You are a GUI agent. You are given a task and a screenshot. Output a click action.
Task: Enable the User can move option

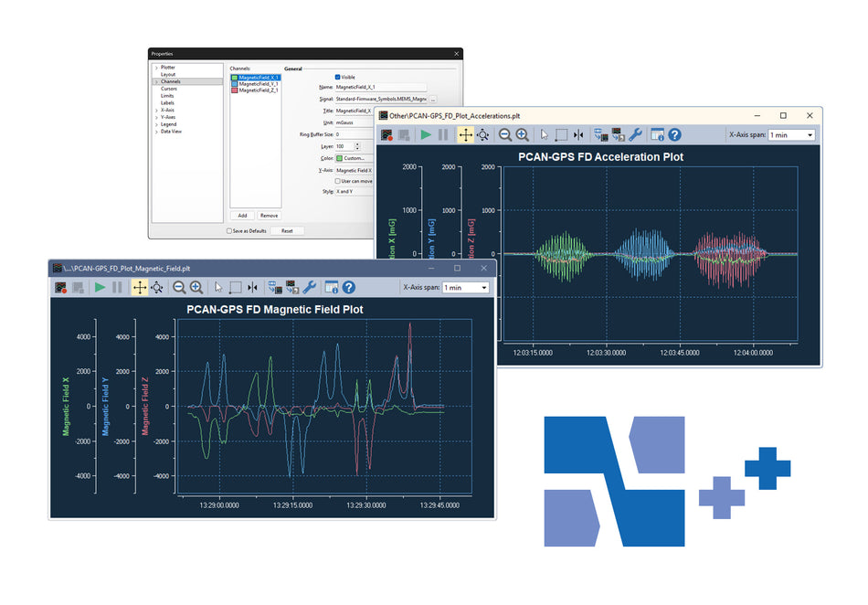click(x=337, y=181)
